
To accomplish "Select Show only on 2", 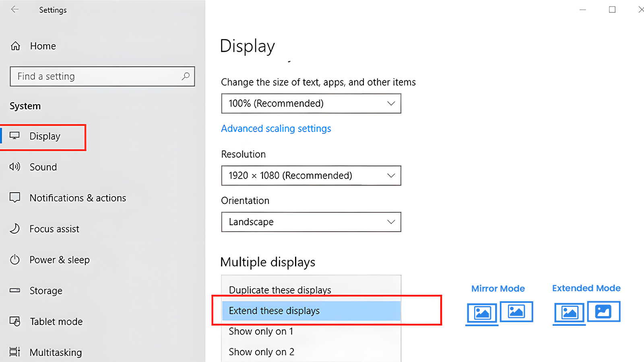I will pyautogui.click(x=261, y=352).
